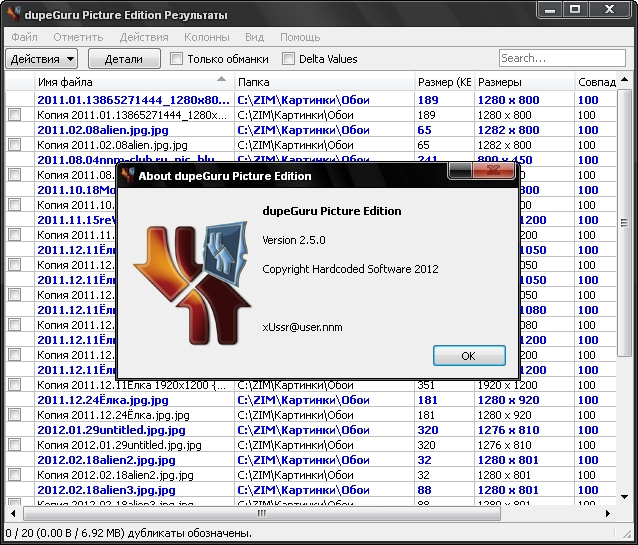Image resolution: width=638 pixels, height=545 pixels.
Task: Check the Копия 2011.08 row checkbox
Action: coord(15,175)
